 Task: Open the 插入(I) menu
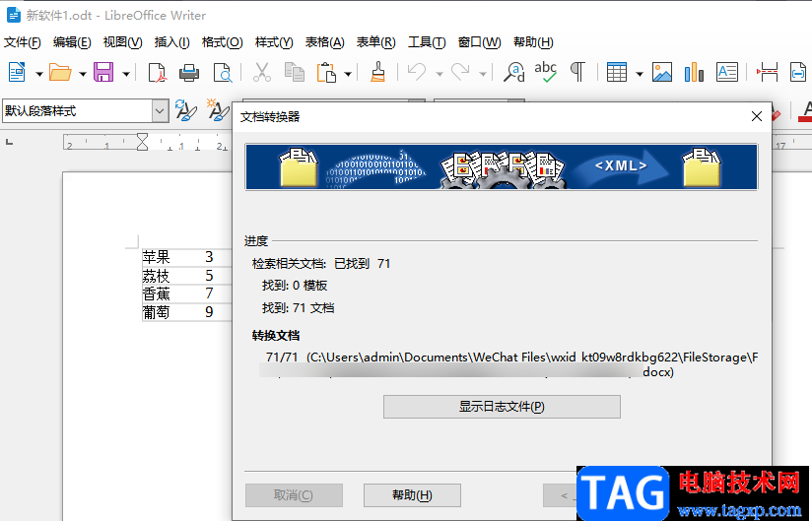(x=171, y=42)
